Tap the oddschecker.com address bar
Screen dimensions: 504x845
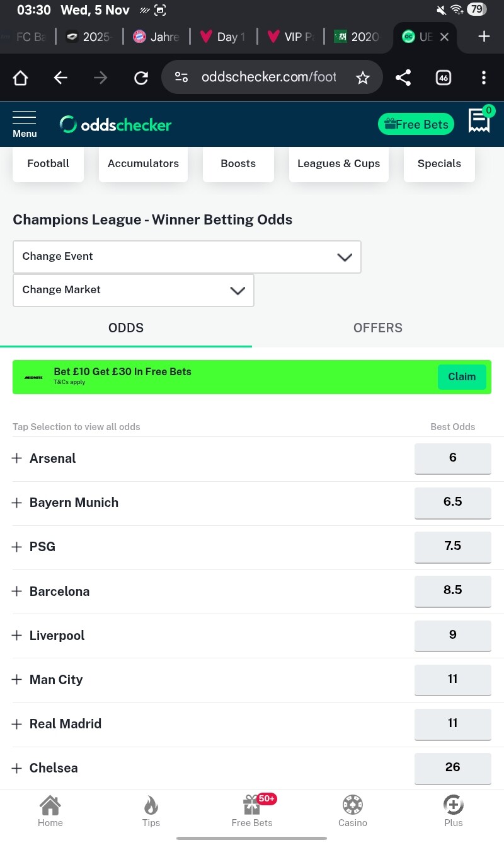tap(268, 78)
